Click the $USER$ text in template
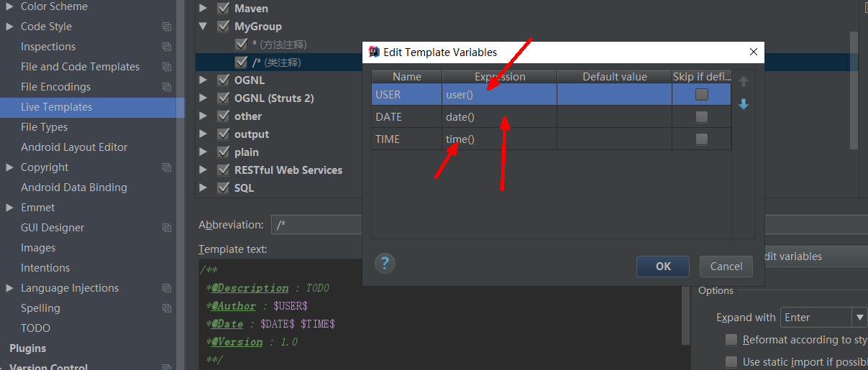This screenshot has height=370, width=868. click(x=291, y=306)
